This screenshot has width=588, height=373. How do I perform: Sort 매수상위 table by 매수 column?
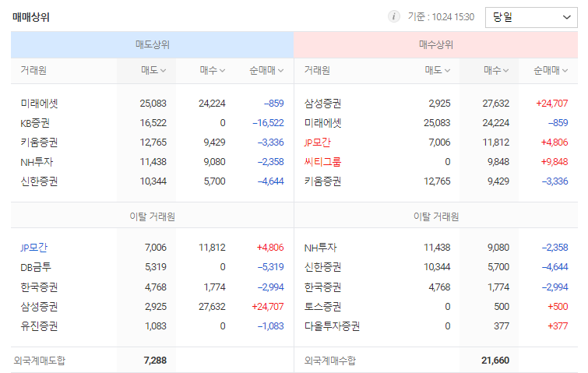[496, 70]
